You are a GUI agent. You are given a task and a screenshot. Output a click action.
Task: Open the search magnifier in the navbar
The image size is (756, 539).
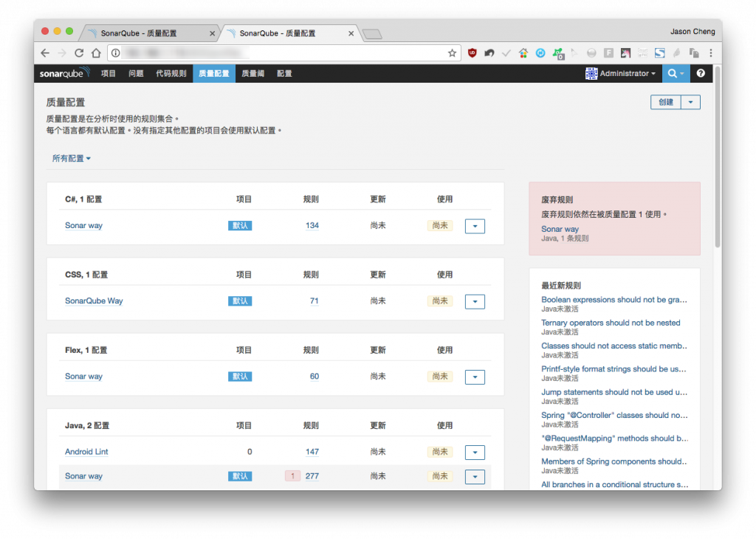pos(676,73)
